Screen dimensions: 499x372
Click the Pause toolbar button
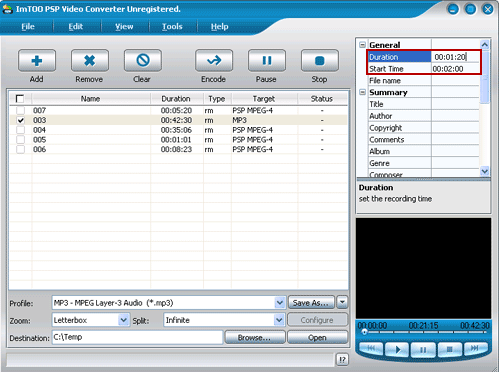(x=267, y=61)
